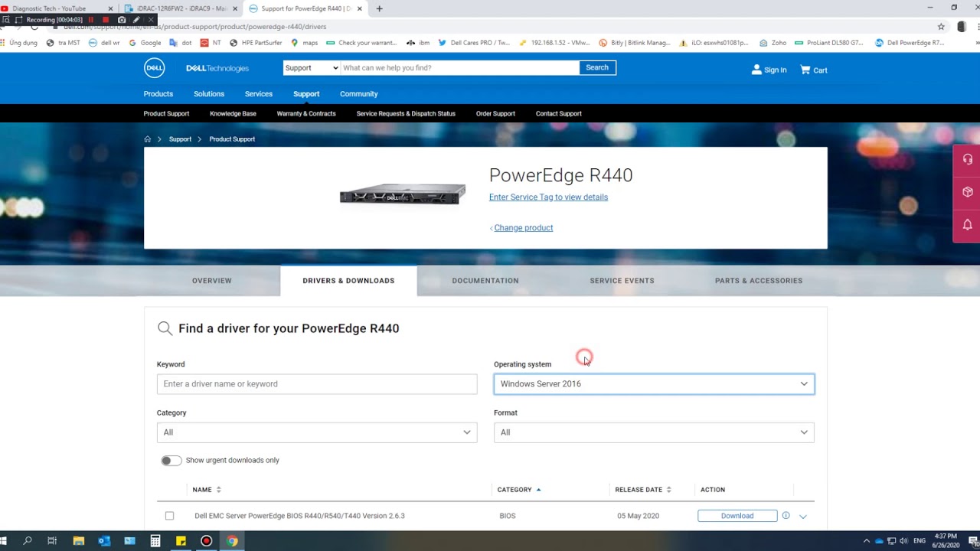Expand the BIOS driver row details chevron
Image resolution: width=980 pixels, height=551 pixels.
pos(803,517)
